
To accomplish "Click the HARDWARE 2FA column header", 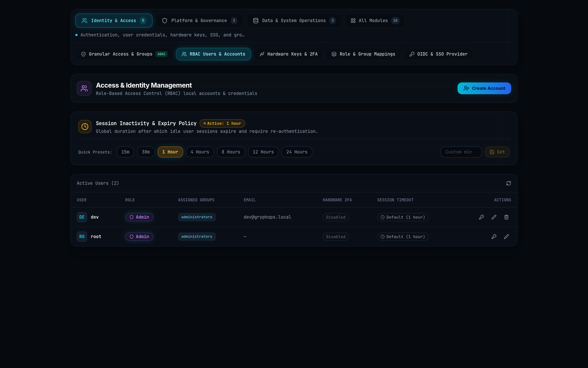I will (337, 200).
